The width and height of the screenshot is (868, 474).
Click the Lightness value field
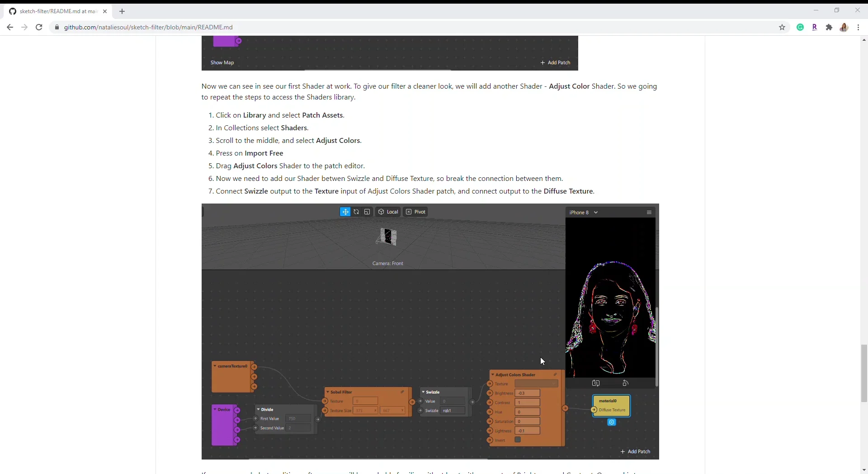pos(528,431)
